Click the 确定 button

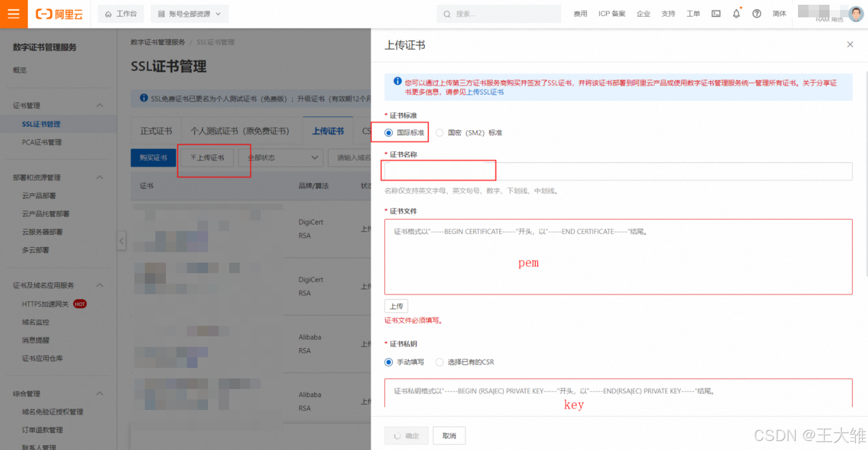click(406, 436)
